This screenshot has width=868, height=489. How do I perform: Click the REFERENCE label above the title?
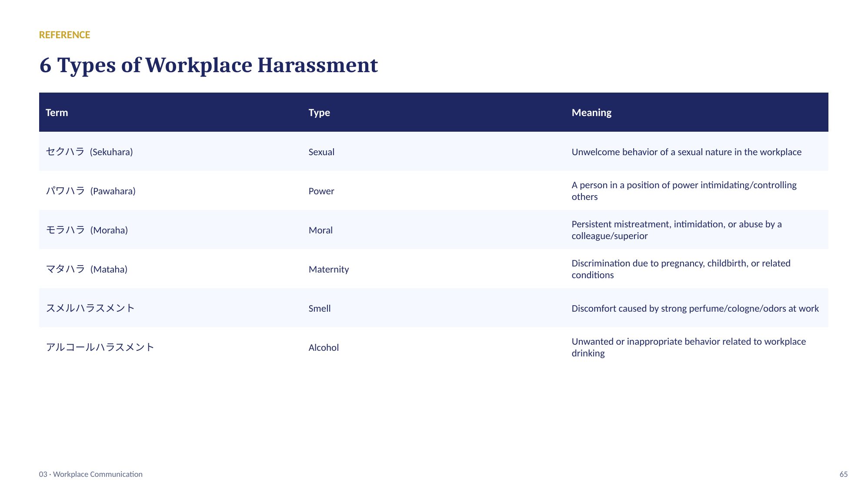(x=64, y=35)
